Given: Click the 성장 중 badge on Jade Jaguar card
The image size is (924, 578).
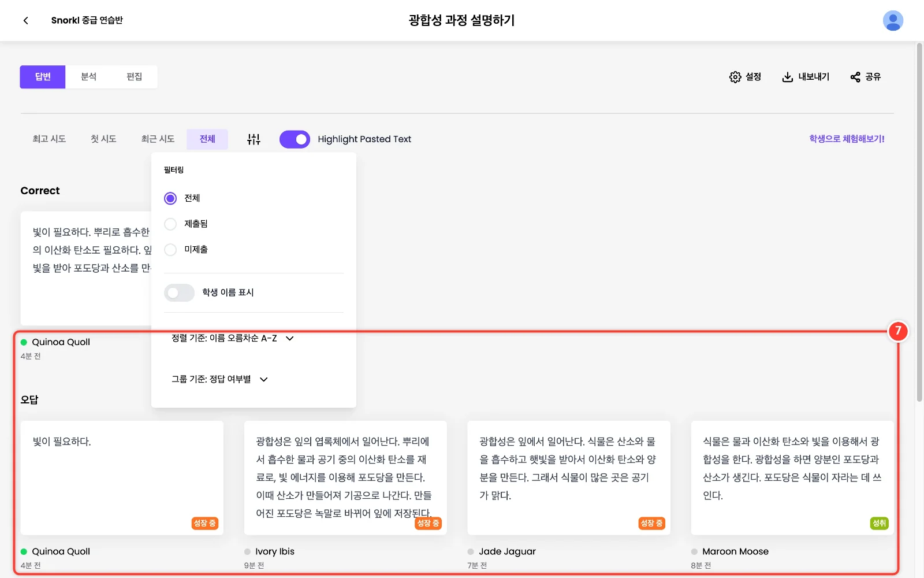Looking at the screenshot, I should tap(651, 523).
